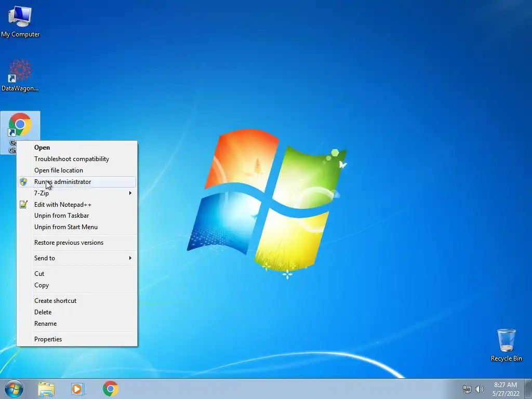The height and width of the screenshot is (399, 532).
Task: Open Windows Explorer from the taskbar
Action: point(46,389)
